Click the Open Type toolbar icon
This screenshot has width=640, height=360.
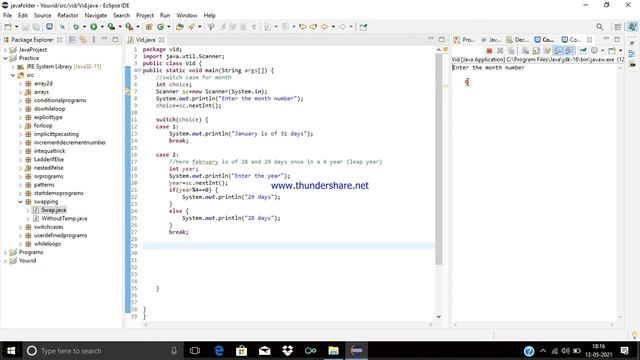179,27
